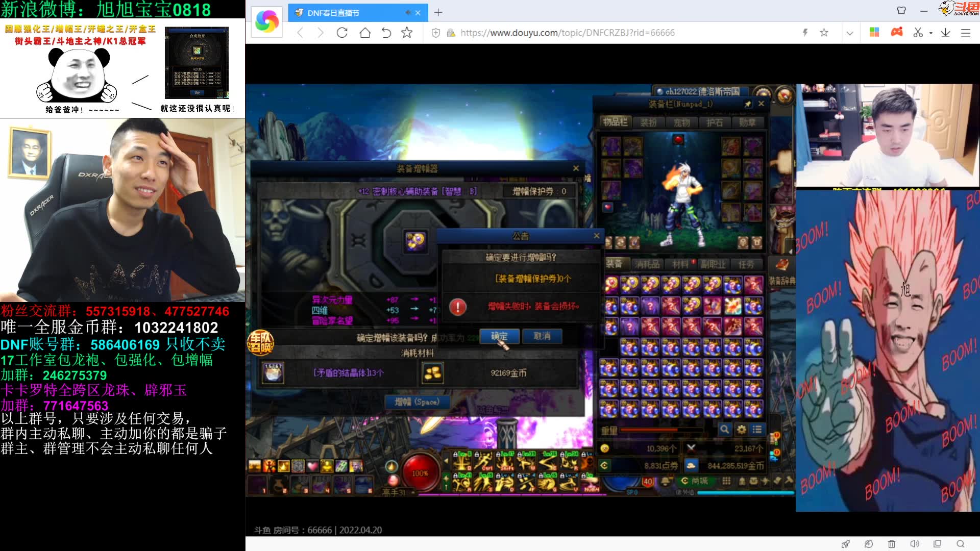Pin the 装备栏 inventory window

pos(748,104)
